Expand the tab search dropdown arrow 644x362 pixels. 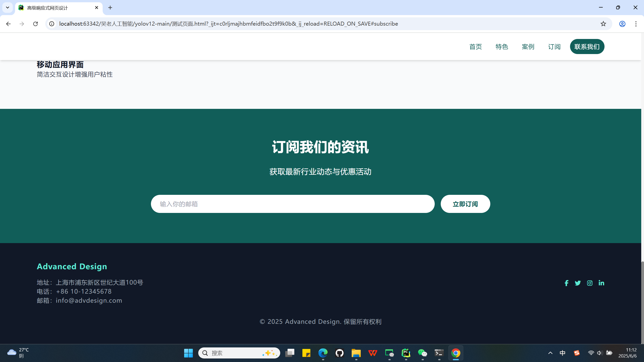(x=8, y=8)
